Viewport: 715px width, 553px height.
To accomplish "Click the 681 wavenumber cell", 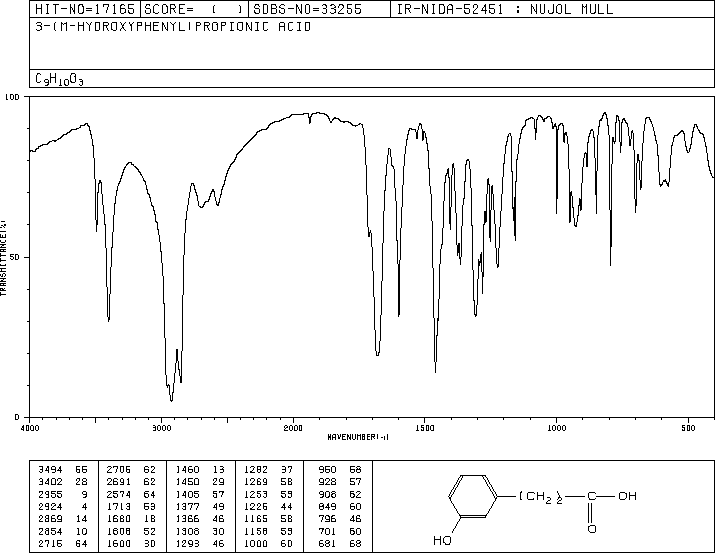I will 327,544.
